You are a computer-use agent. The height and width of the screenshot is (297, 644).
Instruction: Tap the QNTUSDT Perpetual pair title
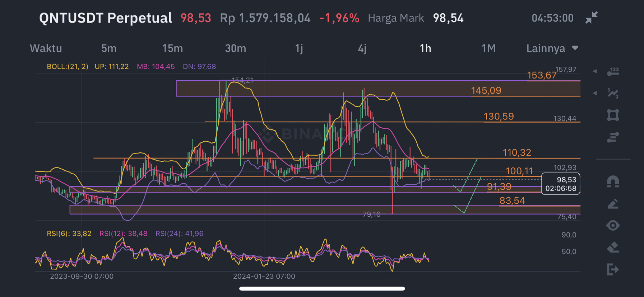click(105, 18)
